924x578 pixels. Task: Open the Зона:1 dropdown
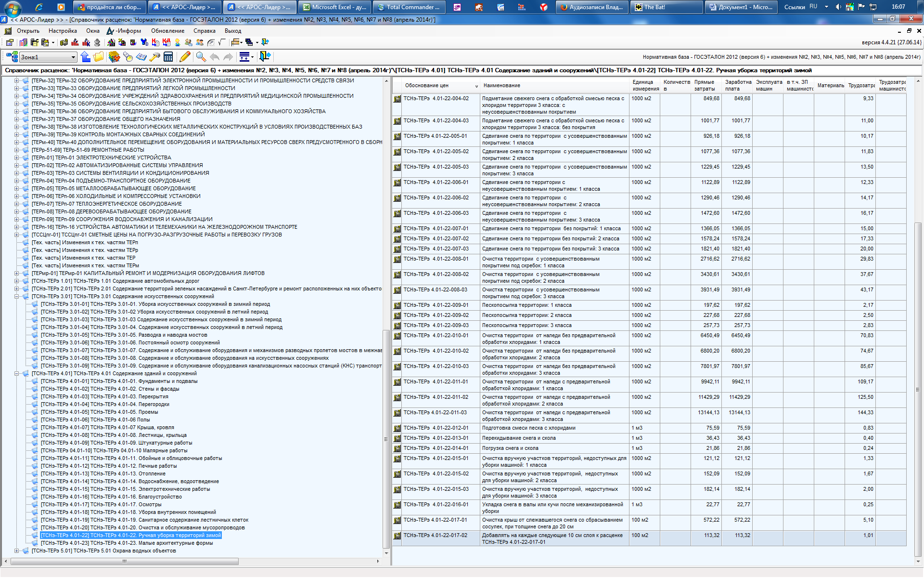[x=73, y=57]
